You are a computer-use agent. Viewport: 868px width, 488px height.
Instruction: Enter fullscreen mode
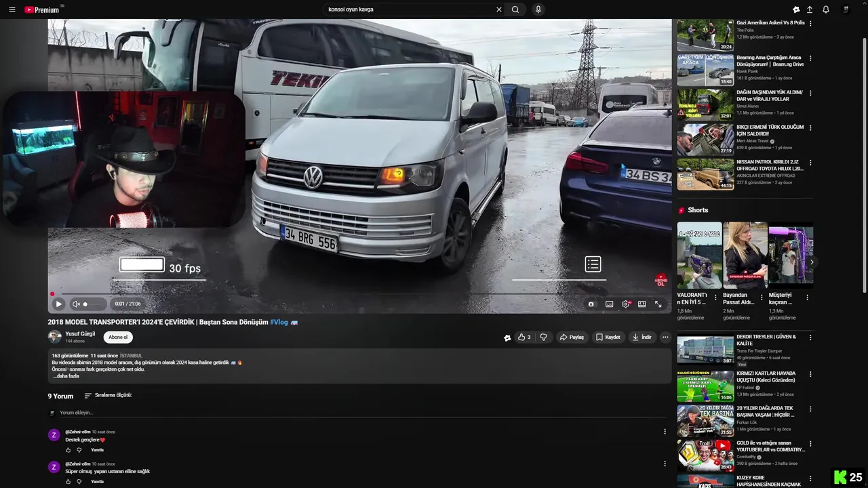coord(658,304)
